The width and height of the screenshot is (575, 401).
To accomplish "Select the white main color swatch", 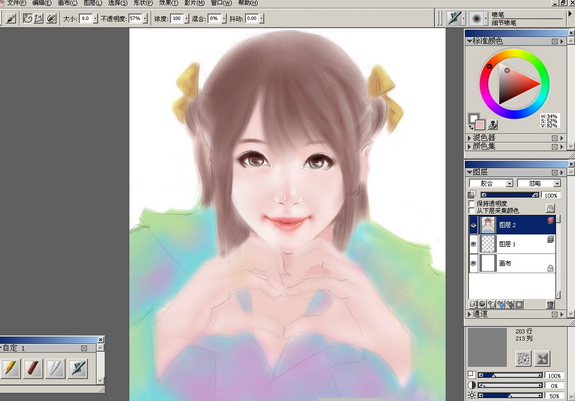I will 473,118.
